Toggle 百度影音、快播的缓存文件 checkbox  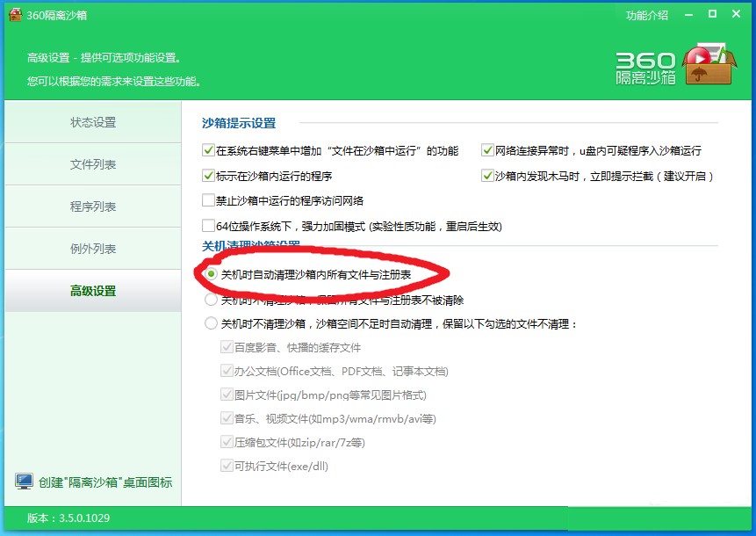(x=227, y=347)
